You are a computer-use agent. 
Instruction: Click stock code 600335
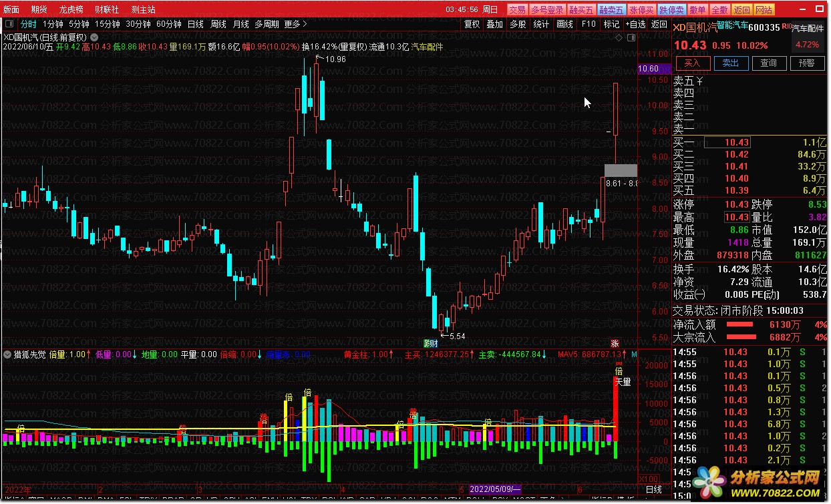click(x=764, y=27)
